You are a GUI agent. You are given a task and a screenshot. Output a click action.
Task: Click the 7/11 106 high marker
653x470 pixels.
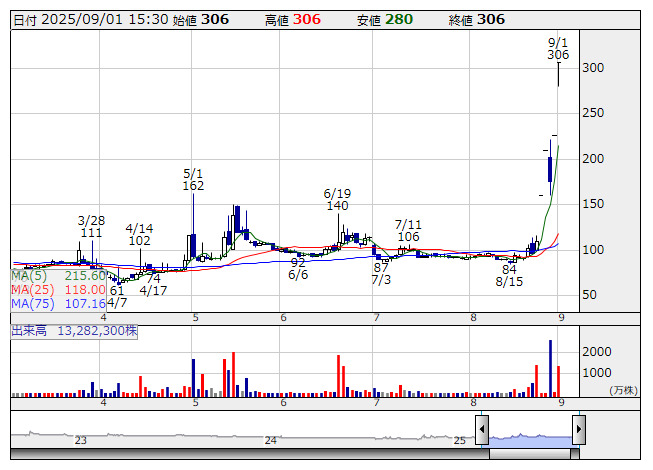[x=407, y=231]
